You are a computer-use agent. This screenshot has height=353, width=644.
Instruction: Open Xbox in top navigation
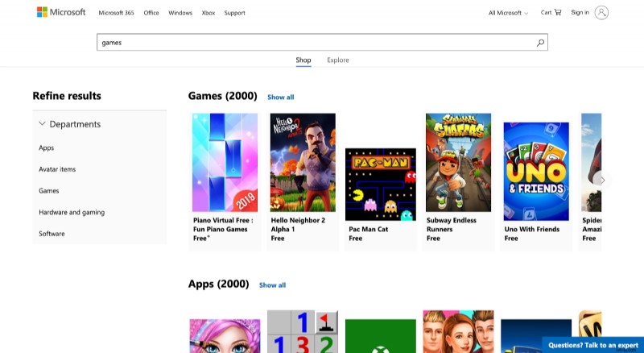[208, 13]
